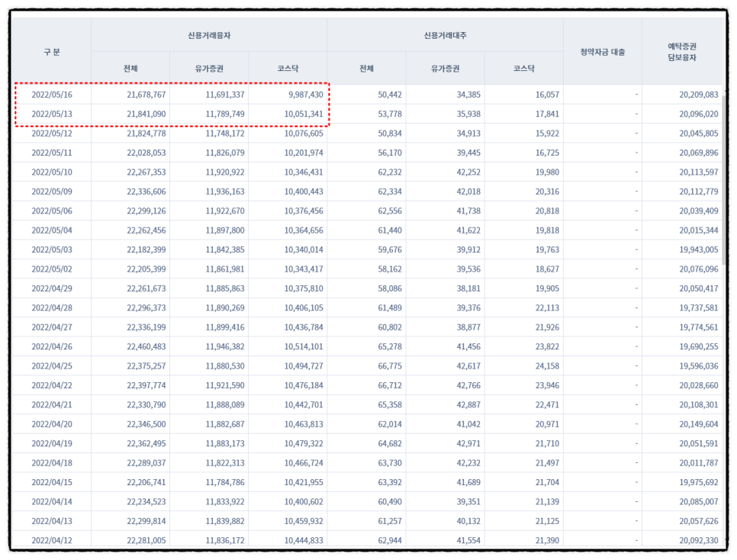737x560 pixels.
Task: Click 전체 header under 신용거래융자
Action: 130,68
